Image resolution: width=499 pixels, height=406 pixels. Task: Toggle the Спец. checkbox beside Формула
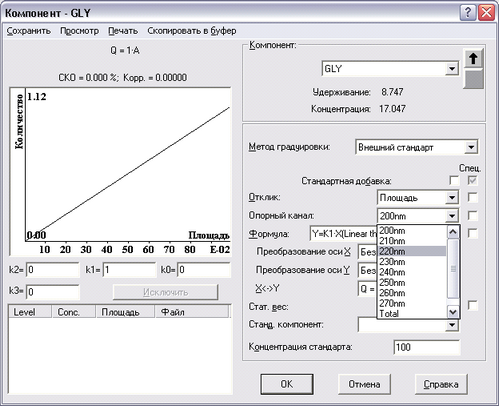472,233
